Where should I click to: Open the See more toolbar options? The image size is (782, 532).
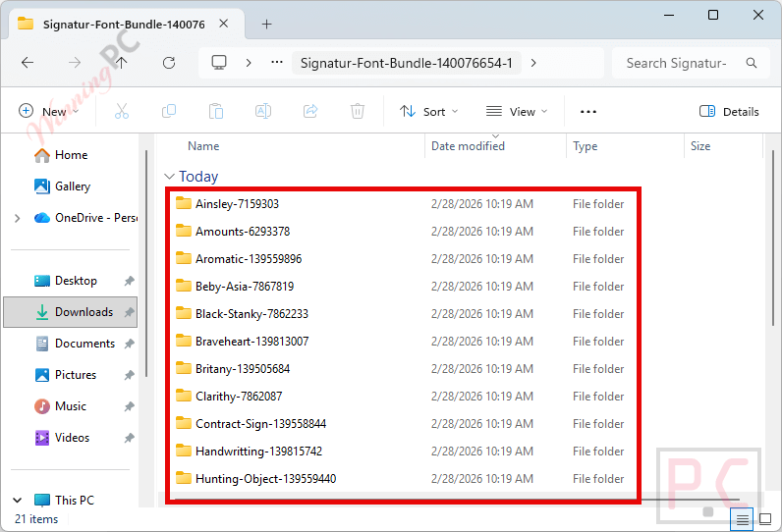click(x=588, y=112)
